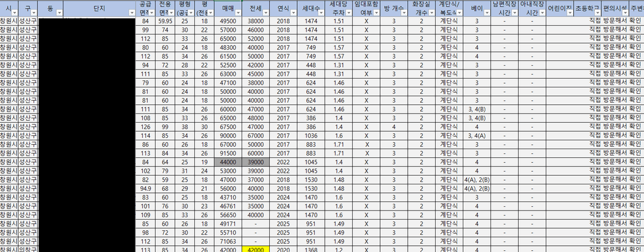Select 방 개수 4 in the 67500 row
644x252 pixels.
394,127
